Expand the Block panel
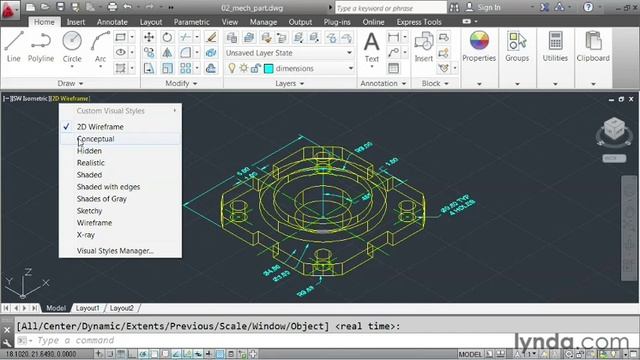This screenshot has width=640, height=360. pos(435,83)
